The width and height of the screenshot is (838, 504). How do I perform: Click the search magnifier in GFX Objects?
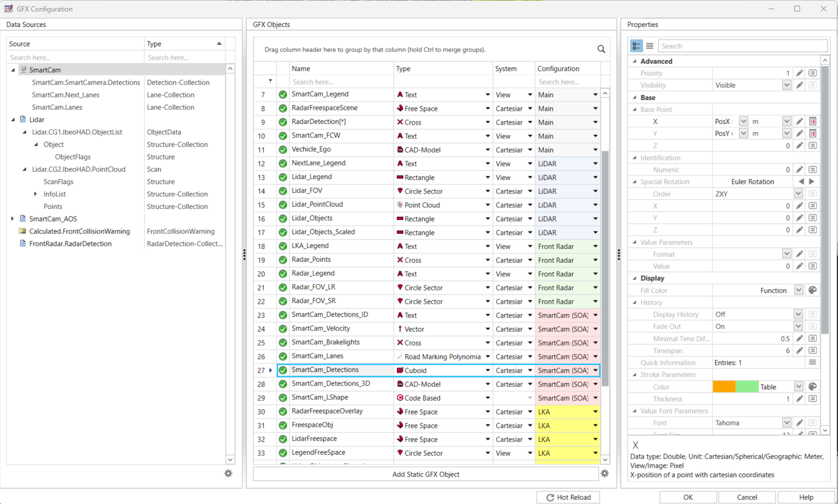click(601, 49)
